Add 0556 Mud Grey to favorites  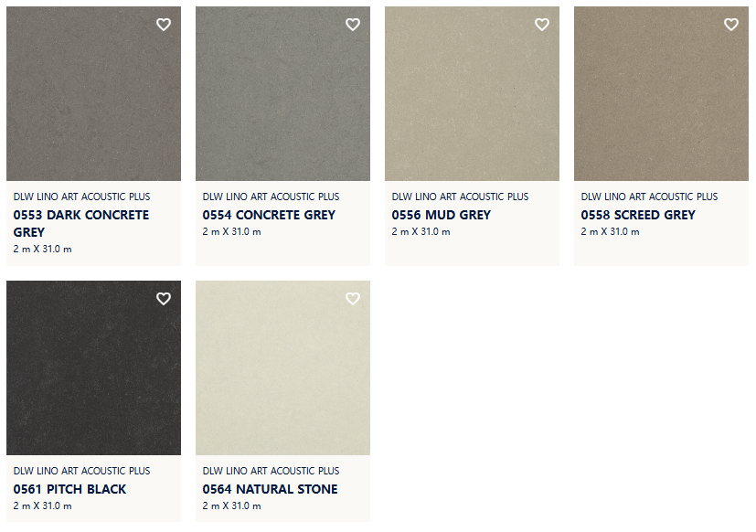[542, 24]
